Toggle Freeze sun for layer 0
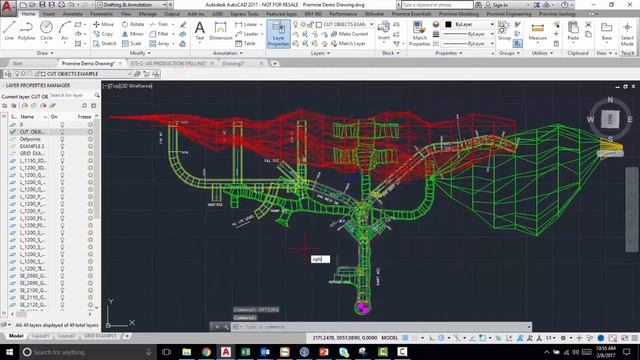640x360 pixels. tap(90, 124)
